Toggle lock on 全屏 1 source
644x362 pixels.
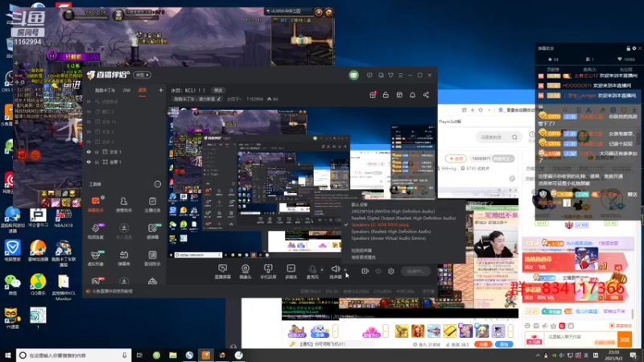pyautogui.click(x=97, y=162)
